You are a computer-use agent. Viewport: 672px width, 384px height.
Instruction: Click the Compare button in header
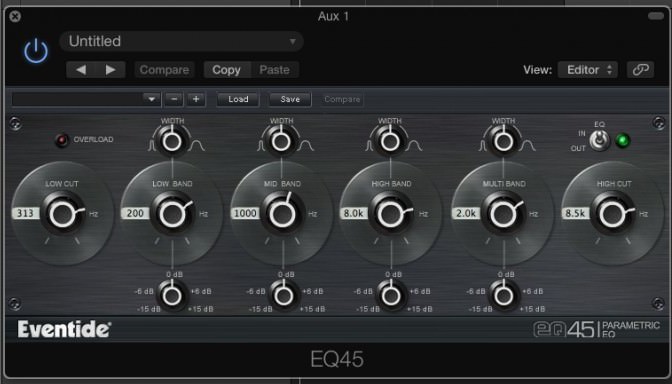pyautogui.click(x=165, y=69)
